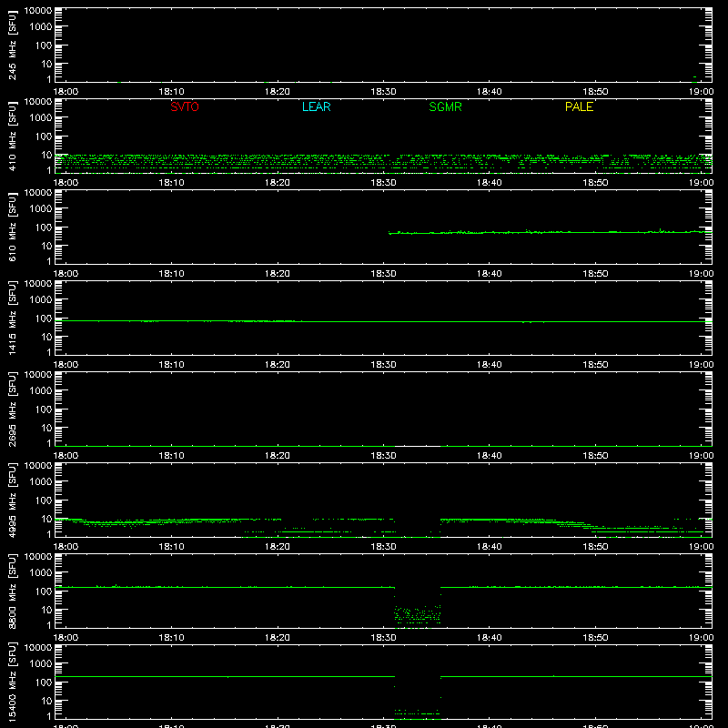Click the 100 value on 610 MHz axis
The image size is (728, 728).
pyautogui.click(x=44, y=227)
